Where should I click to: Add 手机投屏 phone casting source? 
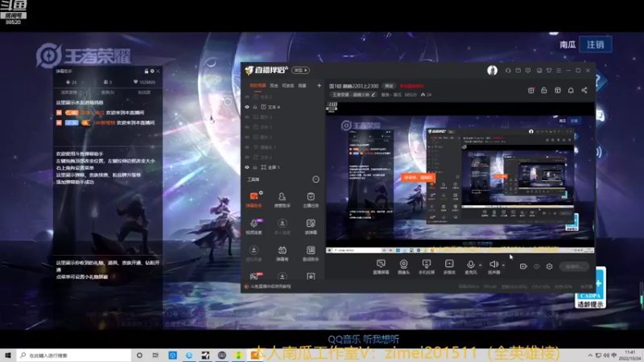(427, 267)
